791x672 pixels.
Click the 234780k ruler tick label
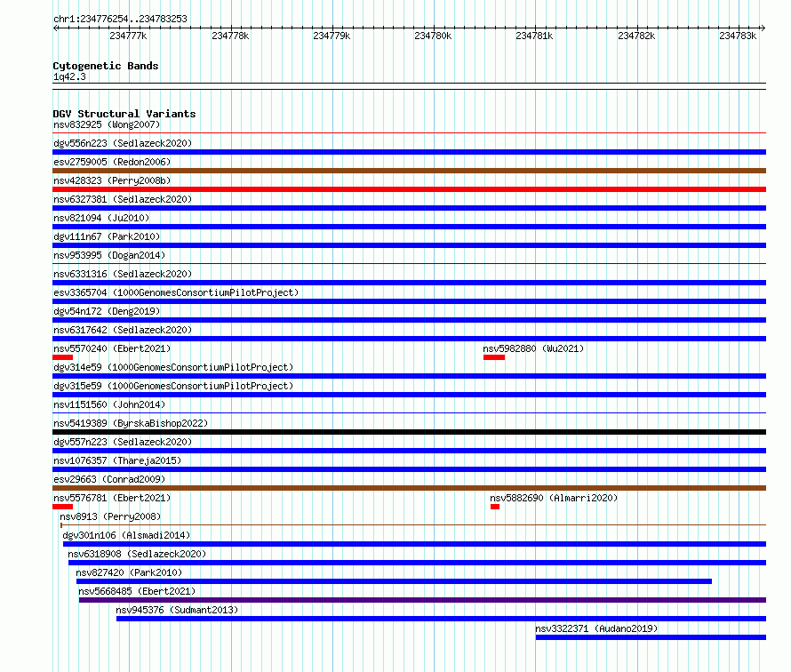coord(433,36)
